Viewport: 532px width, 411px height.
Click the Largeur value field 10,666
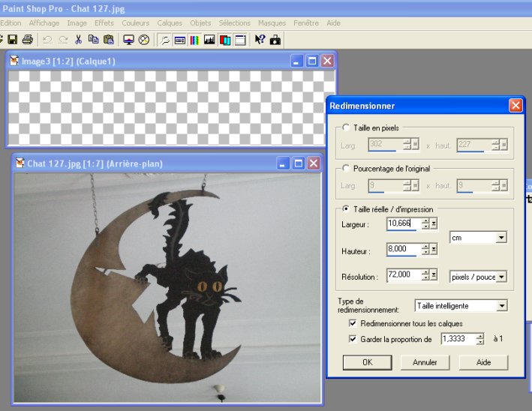404,223
